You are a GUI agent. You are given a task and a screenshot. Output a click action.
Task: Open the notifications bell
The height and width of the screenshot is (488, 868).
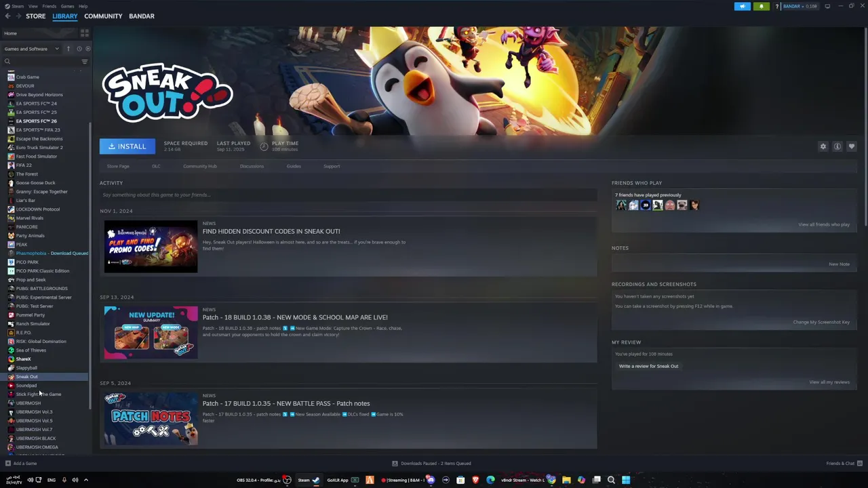click(x=761, y=6)
